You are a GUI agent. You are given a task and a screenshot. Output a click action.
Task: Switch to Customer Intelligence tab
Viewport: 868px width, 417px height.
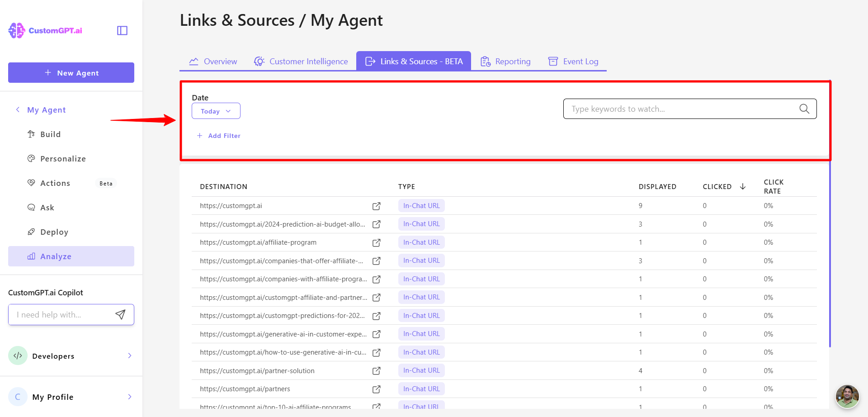pyautogui.click(x=301, y=62)
